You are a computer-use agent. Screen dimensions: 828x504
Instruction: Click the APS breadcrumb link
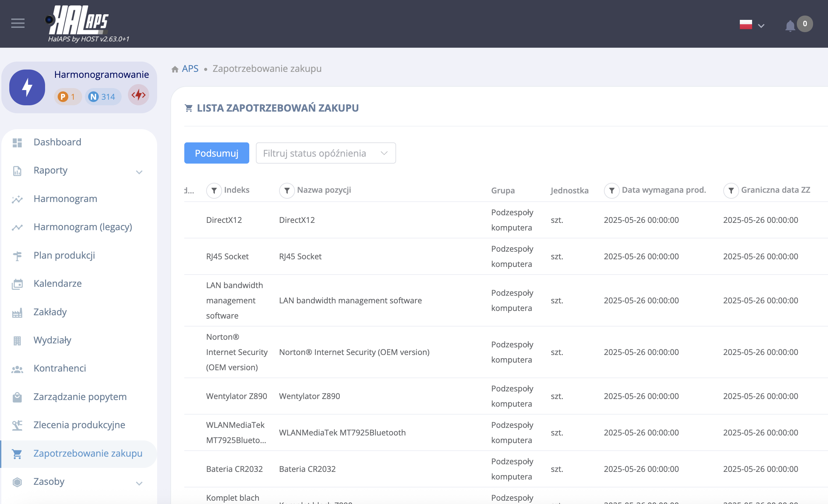tap(190, 69)
